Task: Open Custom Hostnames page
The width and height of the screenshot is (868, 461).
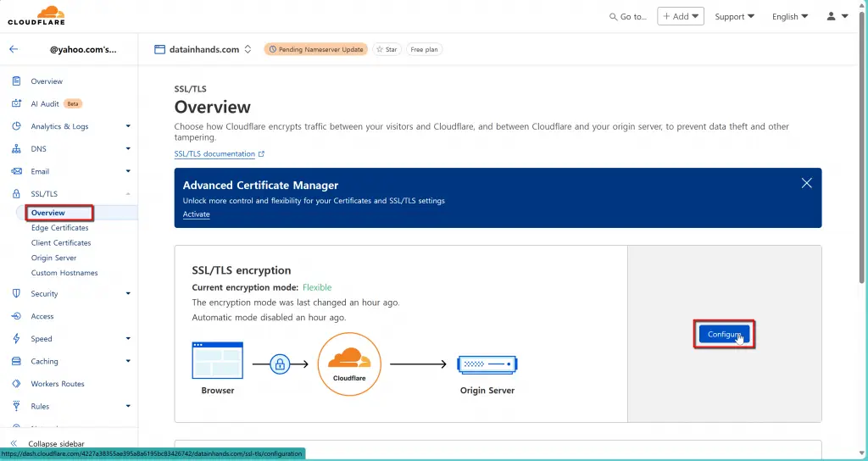Action: [x=64, y=273]
